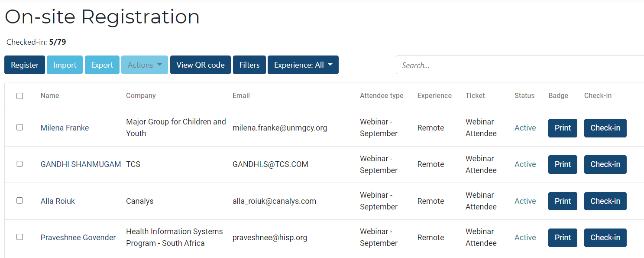Screen dimensions: 644x258
Task: Open View QR code
Action: [x=200, y=65]
